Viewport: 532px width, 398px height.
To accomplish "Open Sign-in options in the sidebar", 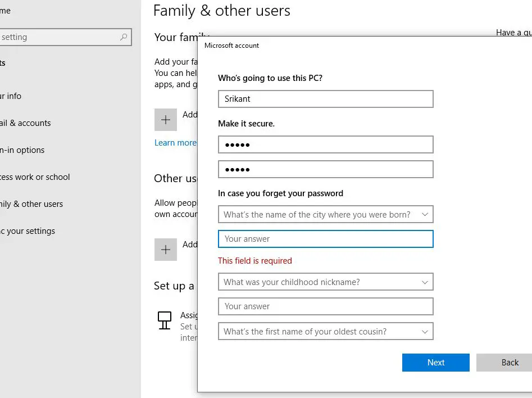I will (x=22, y=150).
